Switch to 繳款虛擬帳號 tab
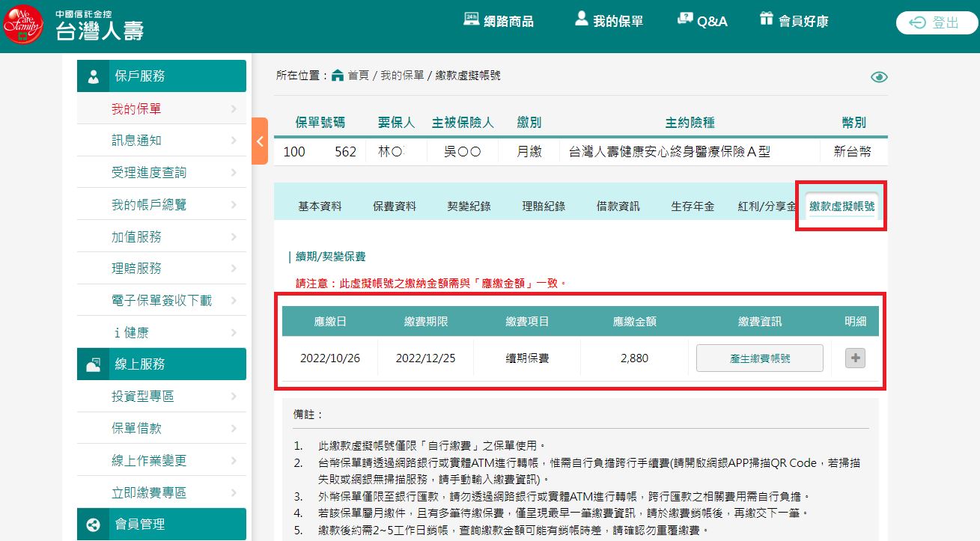The height and width of the screenshot is (541, 980). (x=841, y=206)
